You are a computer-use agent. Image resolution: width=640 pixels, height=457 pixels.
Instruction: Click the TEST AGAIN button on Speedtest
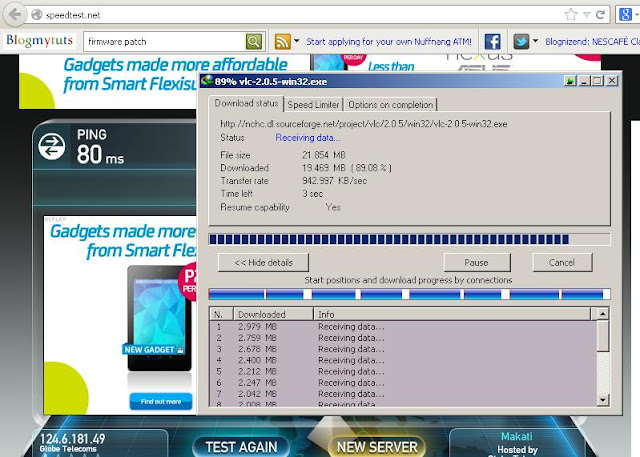point(241,447)
